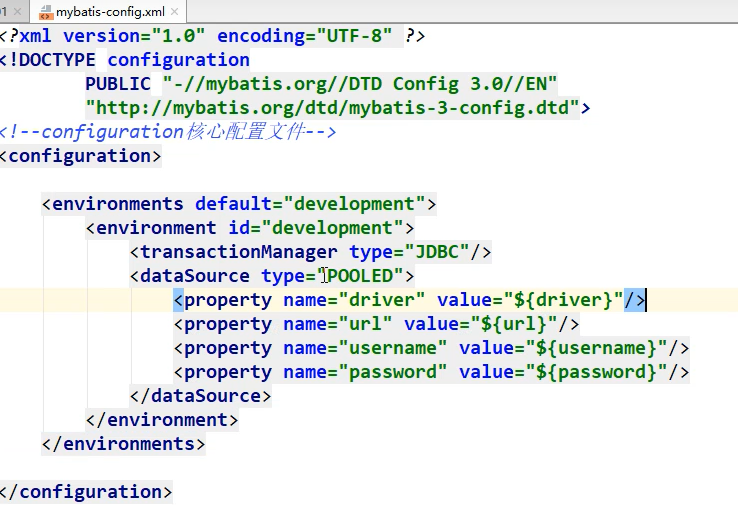Click the closing </environments> tag
738x505 pixels.
123,444
